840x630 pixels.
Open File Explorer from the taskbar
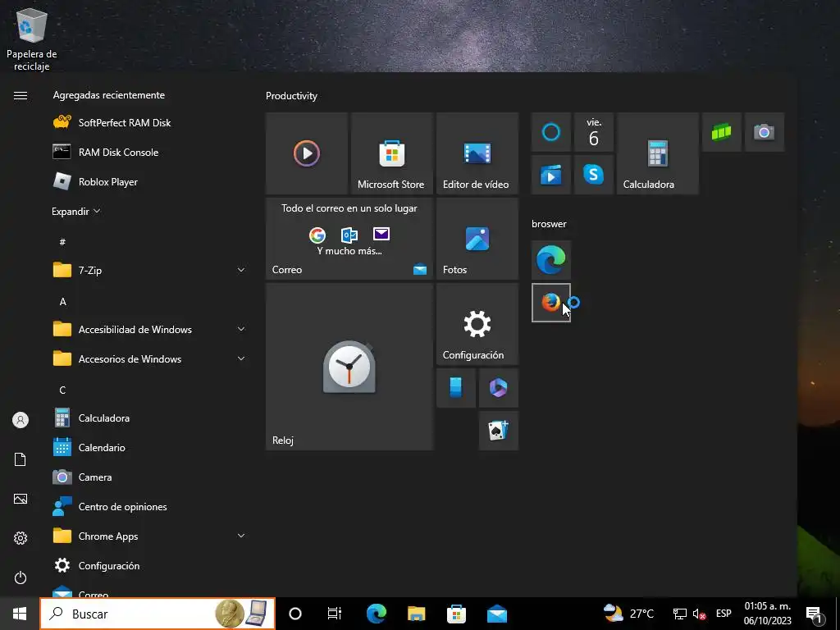pyautogui.click(x=416, y=614)
